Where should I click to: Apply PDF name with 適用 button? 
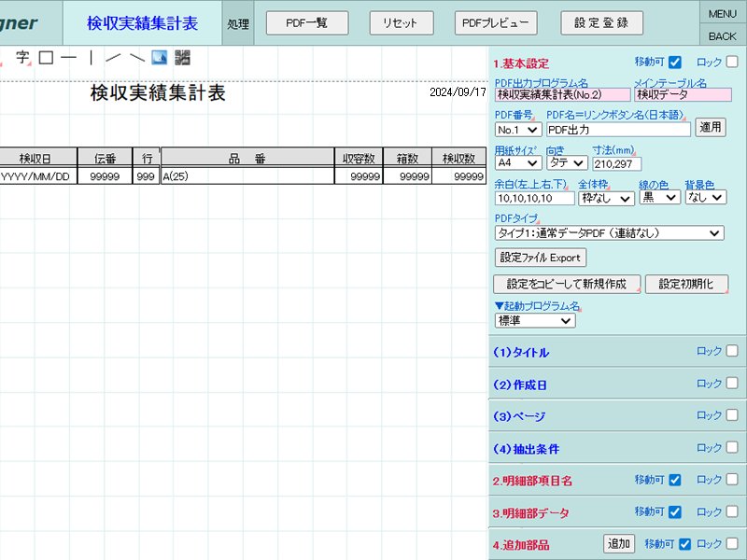711,128
